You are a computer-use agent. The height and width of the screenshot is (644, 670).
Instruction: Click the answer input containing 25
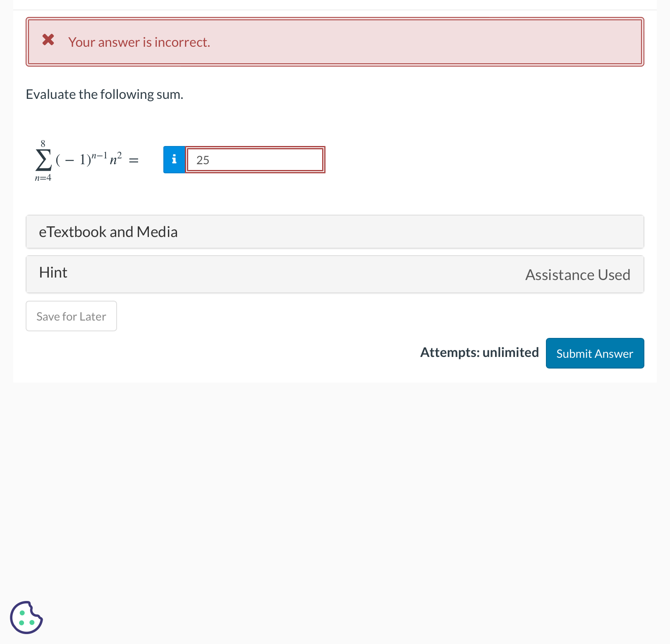(255, 160)
